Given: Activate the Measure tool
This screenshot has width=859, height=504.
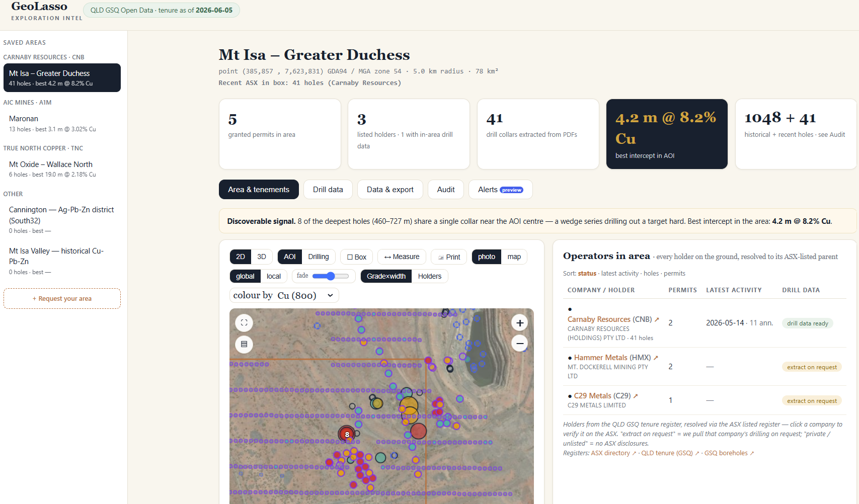Looking at the screenshot, I should (402, 257).
